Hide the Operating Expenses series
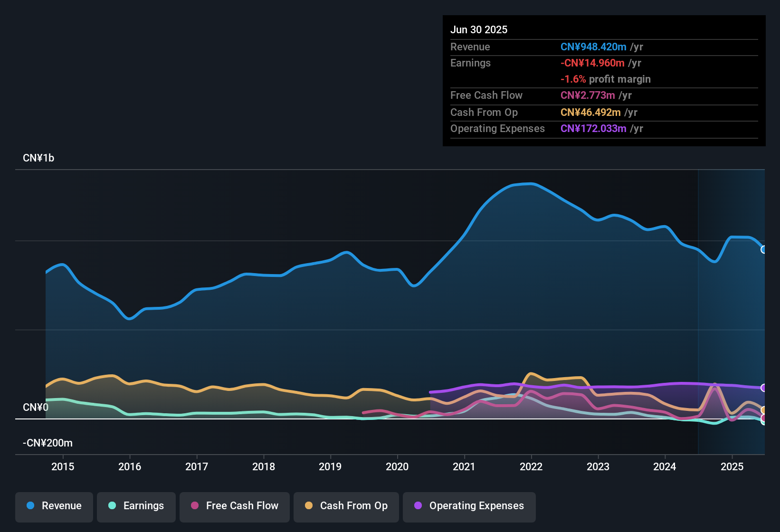Screen dimensions: 780x532 tap(469, 506)
